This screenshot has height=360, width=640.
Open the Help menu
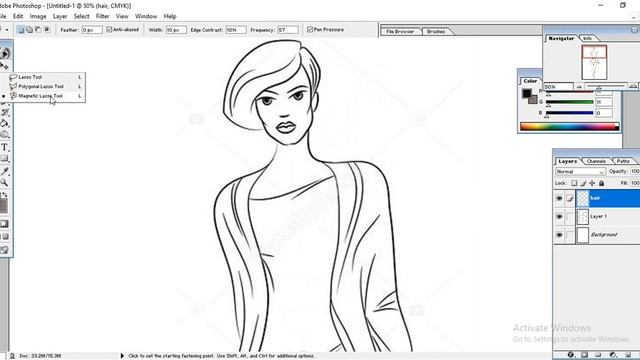point(170,16)
